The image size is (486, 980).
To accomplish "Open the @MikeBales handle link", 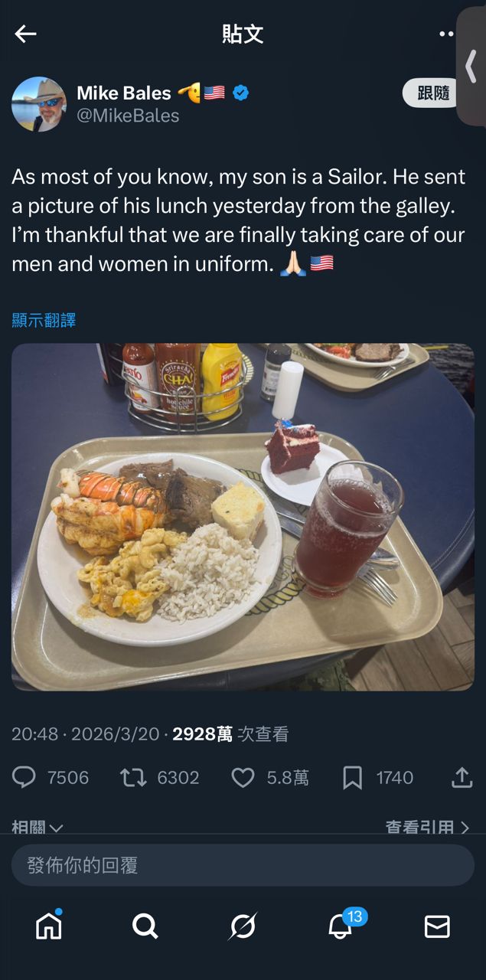I will 128,116.
